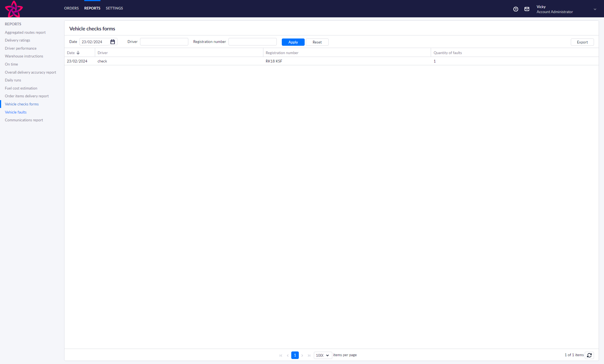Image resolution: width=604 pixels, height=364 pixels.
Task: Open the REPORTS menu
Action: (x=92, y=8)
